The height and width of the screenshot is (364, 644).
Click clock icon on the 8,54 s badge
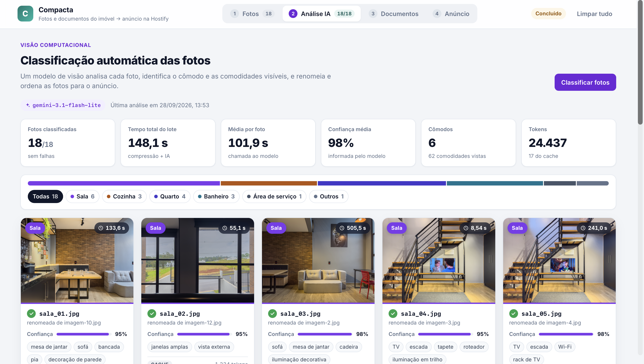[466, 228]
